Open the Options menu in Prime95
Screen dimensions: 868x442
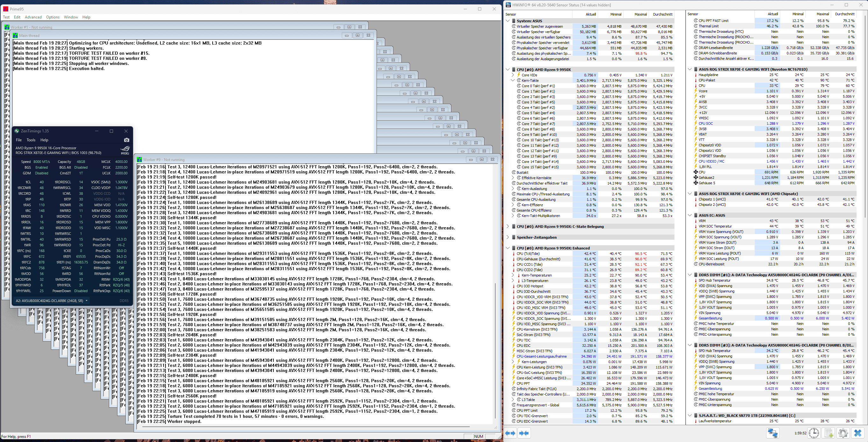pyautogui.click(x=53, y=17)
